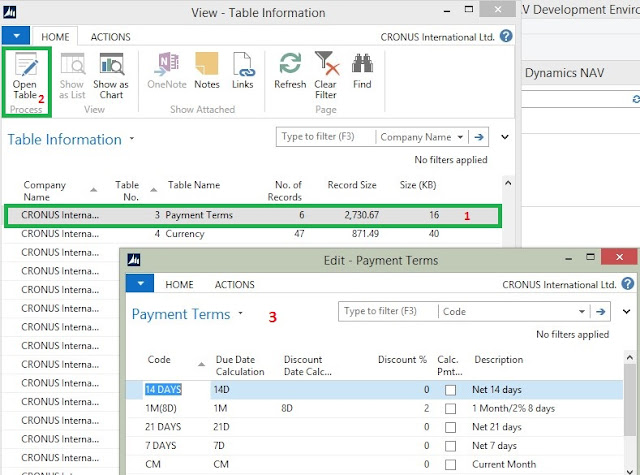Sort Payment Terms by Code column

pos(159,360)
